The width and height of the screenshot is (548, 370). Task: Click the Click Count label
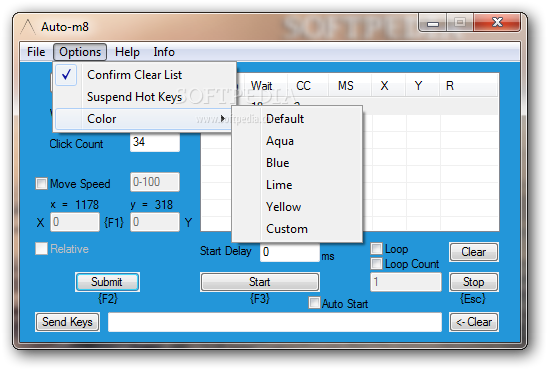click(76, 144)
